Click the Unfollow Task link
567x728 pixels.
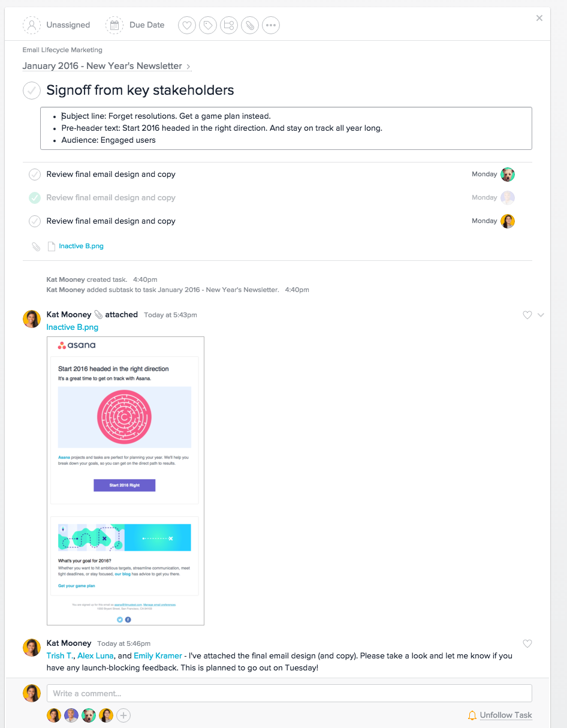point(505,715)
